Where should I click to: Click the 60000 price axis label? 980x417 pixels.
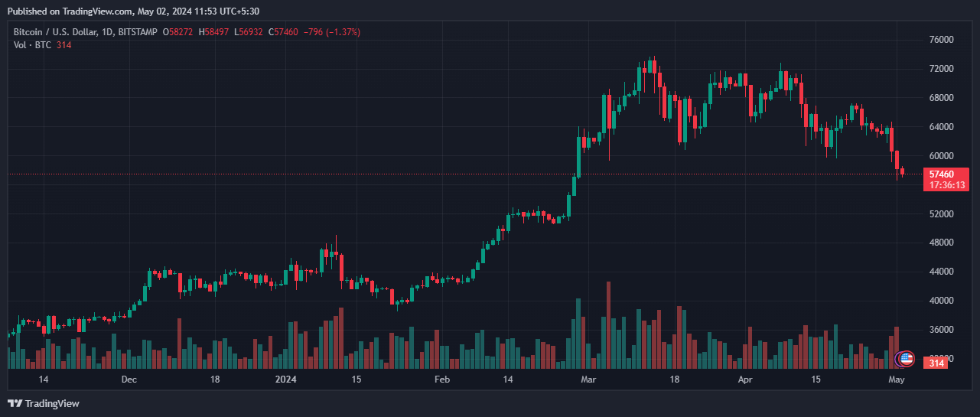coord(940,156)
